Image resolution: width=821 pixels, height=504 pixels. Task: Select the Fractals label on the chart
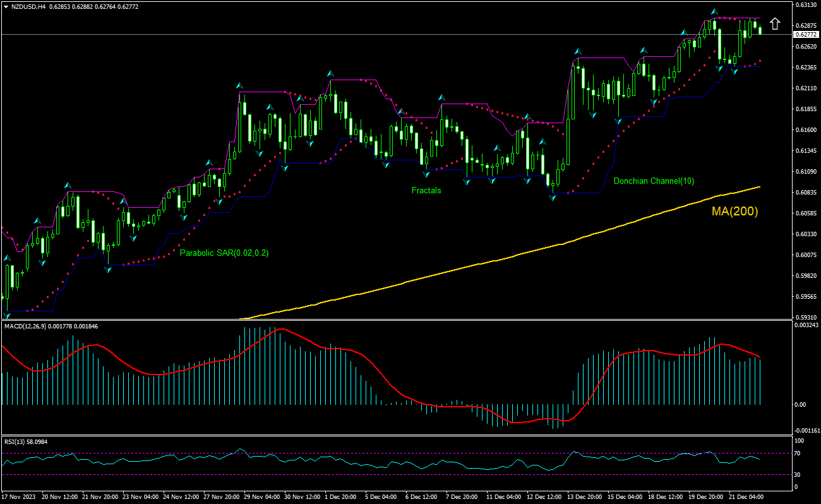pos(426,191)
